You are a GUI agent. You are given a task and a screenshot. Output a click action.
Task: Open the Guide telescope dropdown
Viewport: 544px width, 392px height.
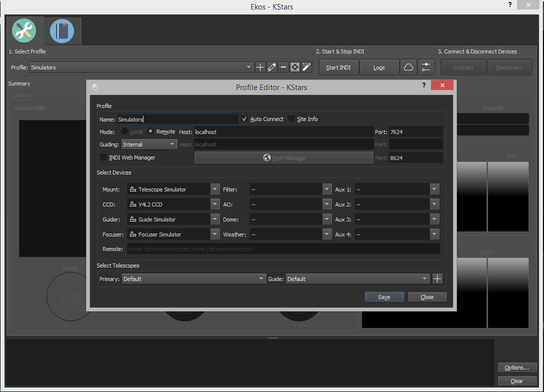point(357,278)
